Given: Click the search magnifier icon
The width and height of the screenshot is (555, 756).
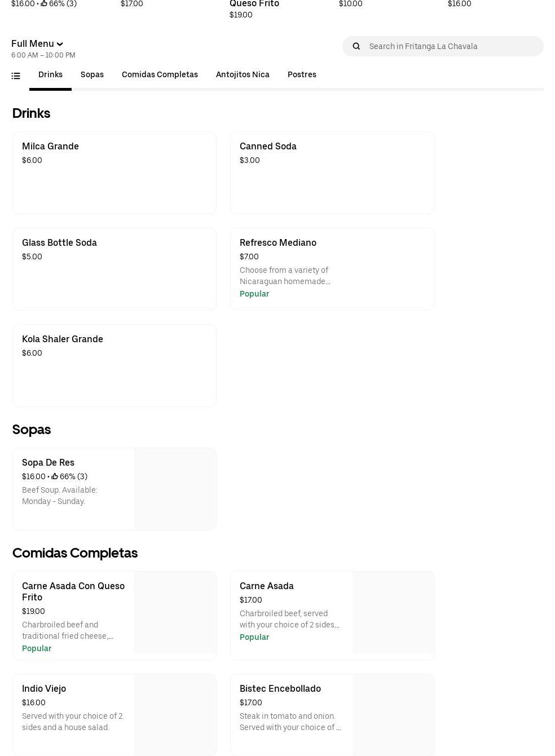Looking at the screenshot, I should pos(356,46).
